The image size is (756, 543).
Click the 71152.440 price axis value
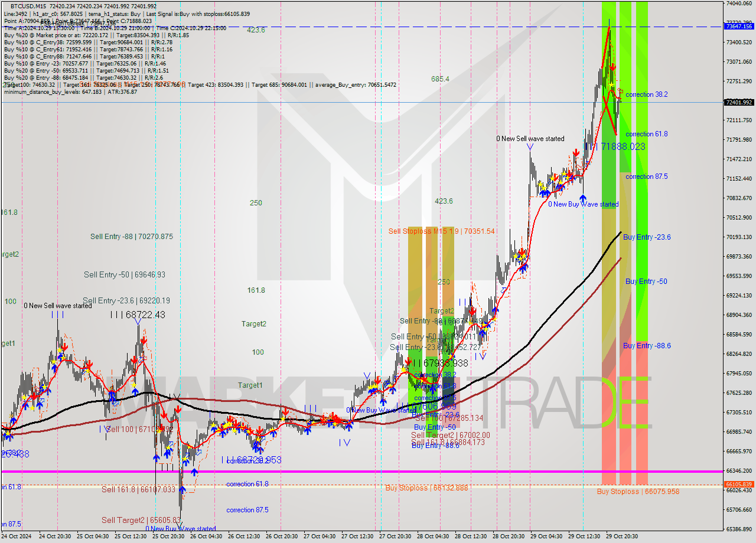[739, 178]
